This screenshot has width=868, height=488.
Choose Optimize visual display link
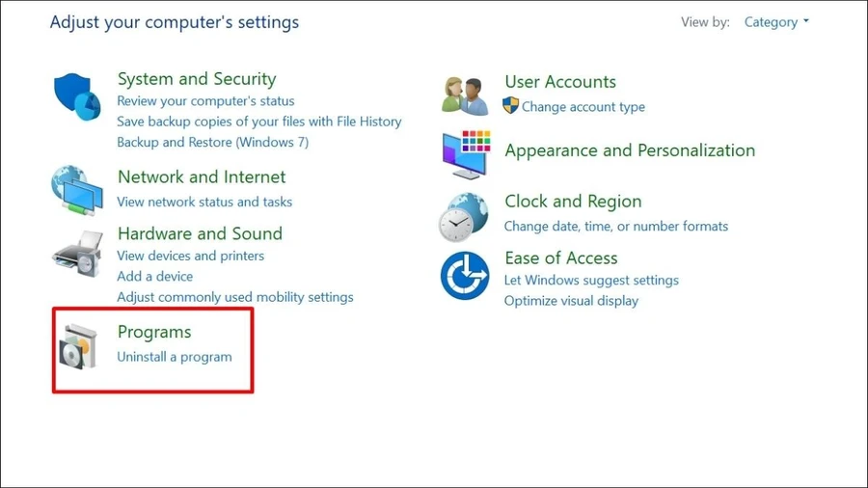571,301
